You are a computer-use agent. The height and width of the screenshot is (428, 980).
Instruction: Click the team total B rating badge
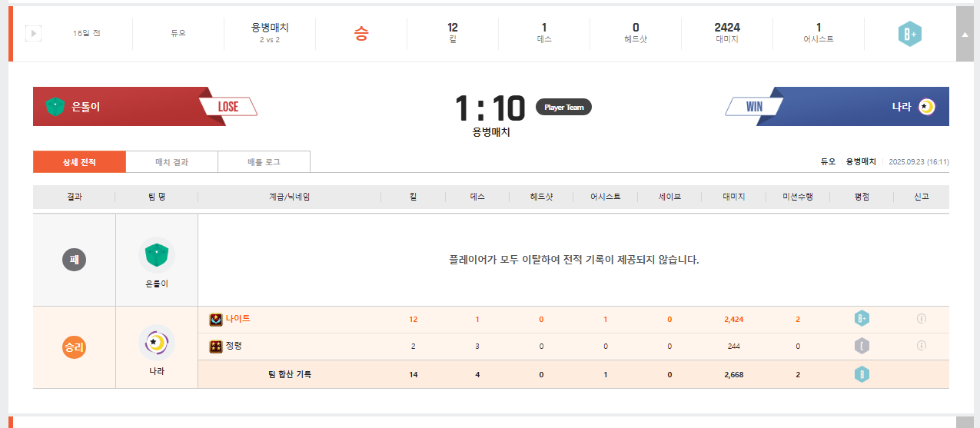click(862, 374)
